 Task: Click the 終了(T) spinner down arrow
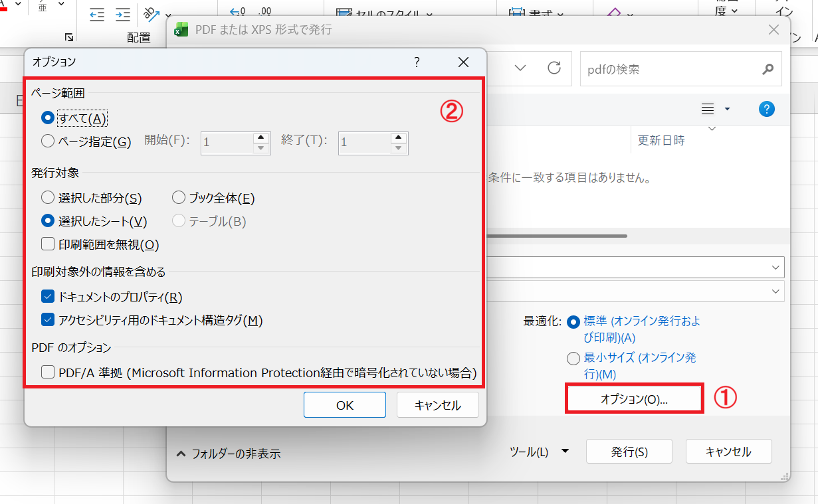399,148
